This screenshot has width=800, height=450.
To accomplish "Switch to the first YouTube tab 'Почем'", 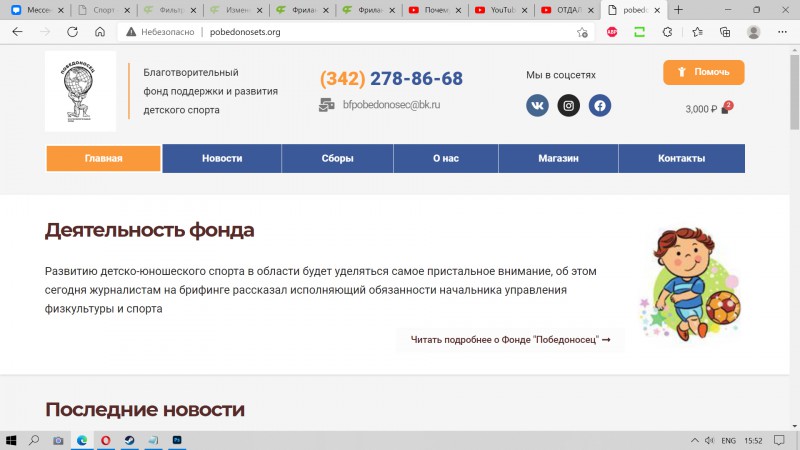I will click(x=435, y=10).
